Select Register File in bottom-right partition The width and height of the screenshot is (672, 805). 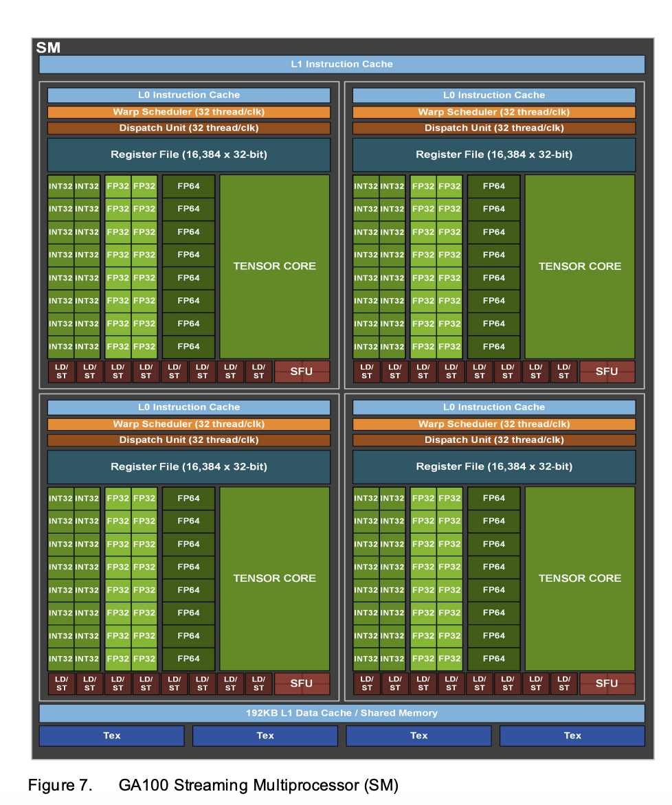coord(494,467)
